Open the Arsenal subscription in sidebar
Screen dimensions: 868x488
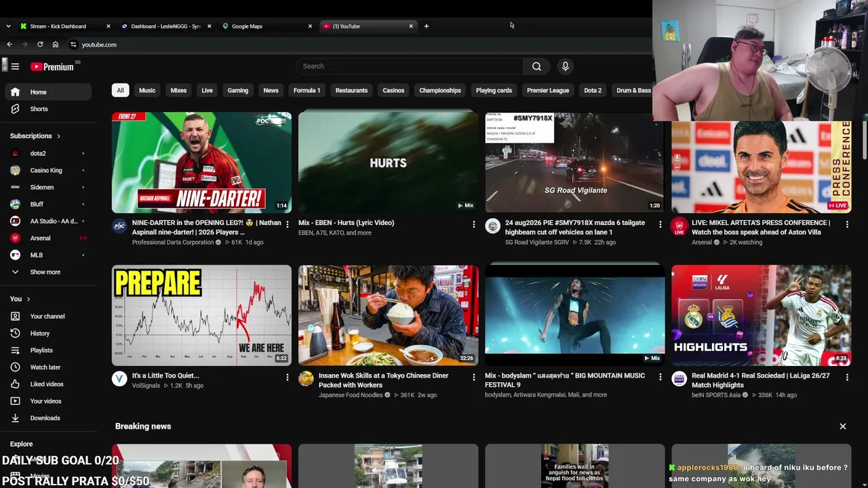tap(47, 238)
